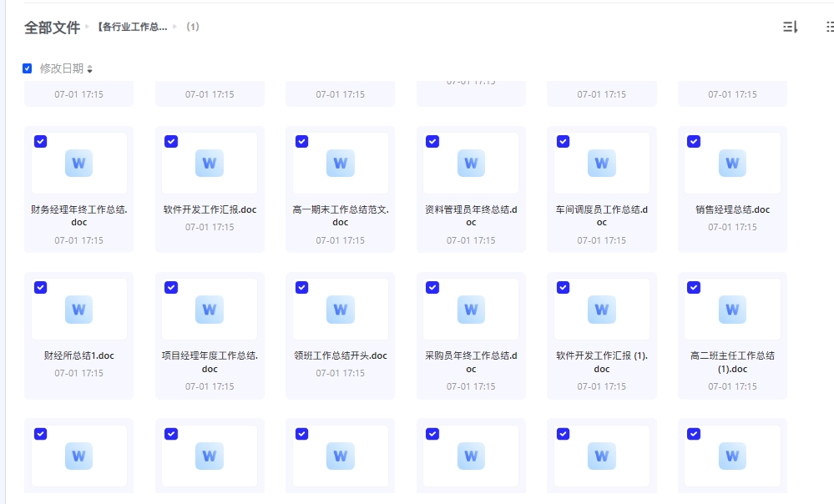The image size is (834, 504).
Task: Click the (1) breadcrumb item
Action: point(193,27)
